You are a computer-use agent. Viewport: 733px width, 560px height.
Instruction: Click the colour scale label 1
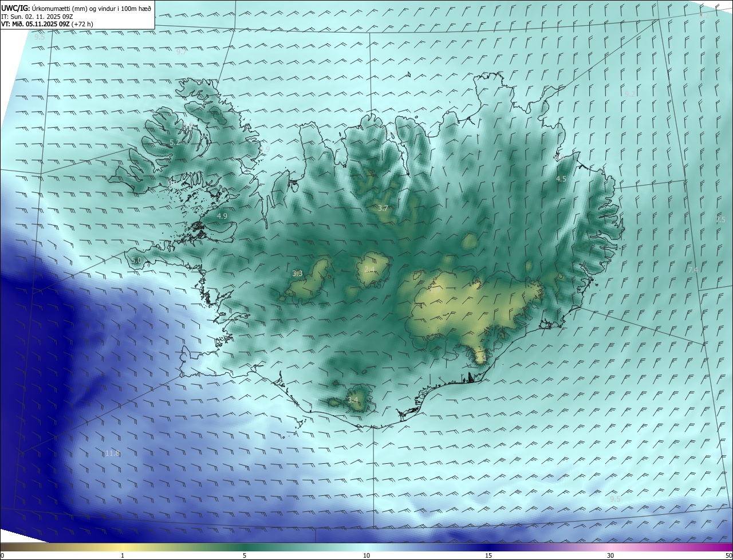tap(123, 555)
